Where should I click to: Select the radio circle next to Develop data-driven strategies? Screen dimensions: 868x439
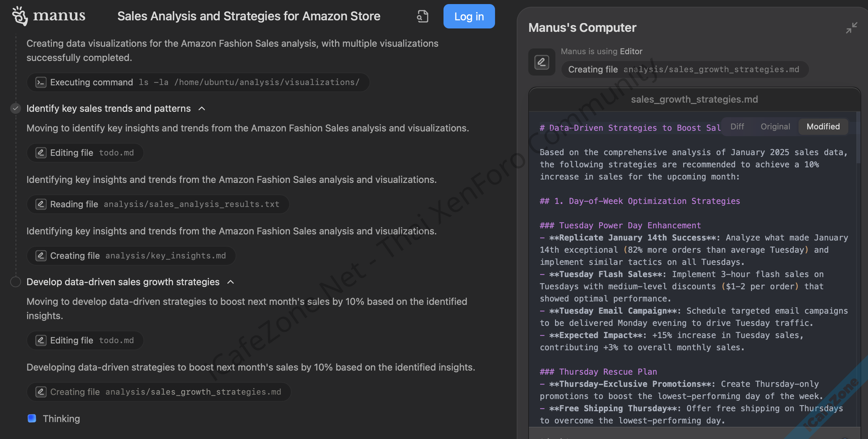point(15,281)
